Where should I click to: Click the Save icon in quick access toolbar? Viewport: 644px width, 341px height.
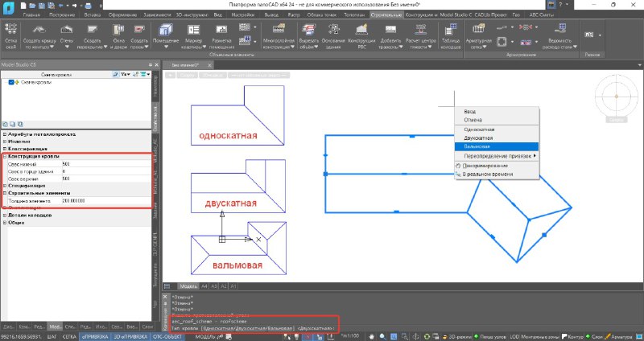42,6
